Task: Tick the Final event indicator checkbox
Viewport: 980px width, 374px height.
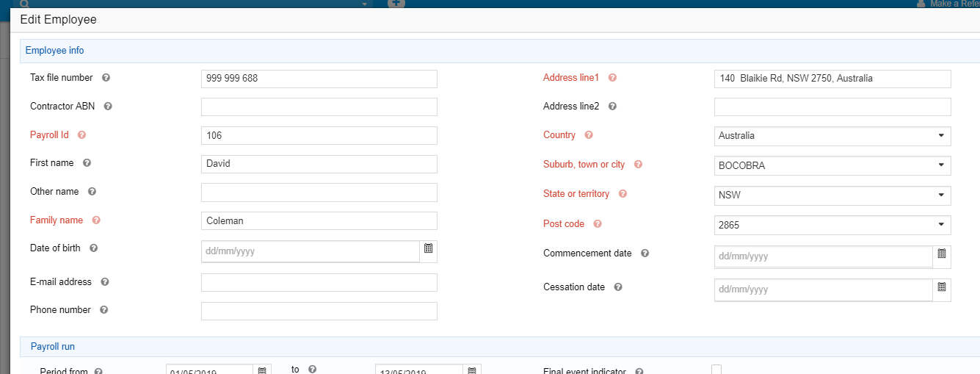Action: [x=716, y=370]
